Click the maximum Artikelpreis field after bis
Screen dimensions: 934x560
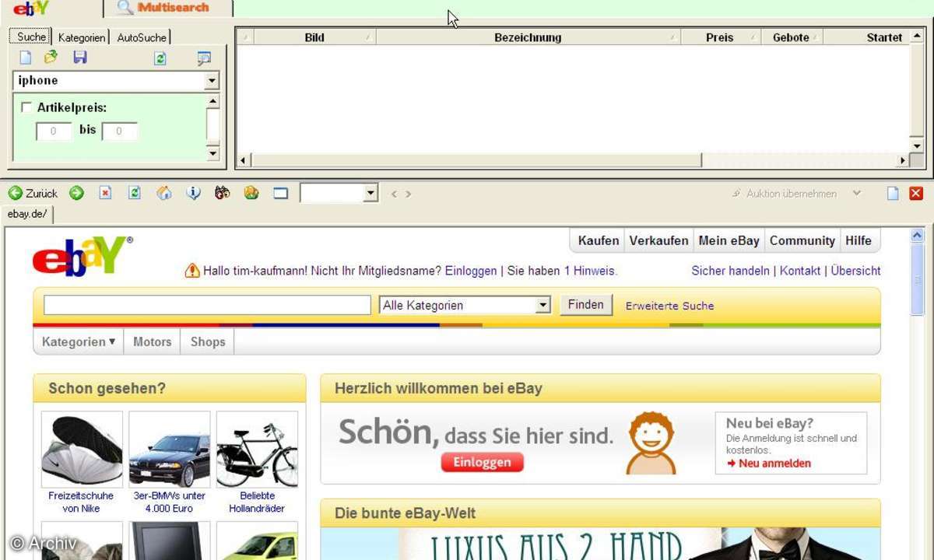tap(119, 131)
